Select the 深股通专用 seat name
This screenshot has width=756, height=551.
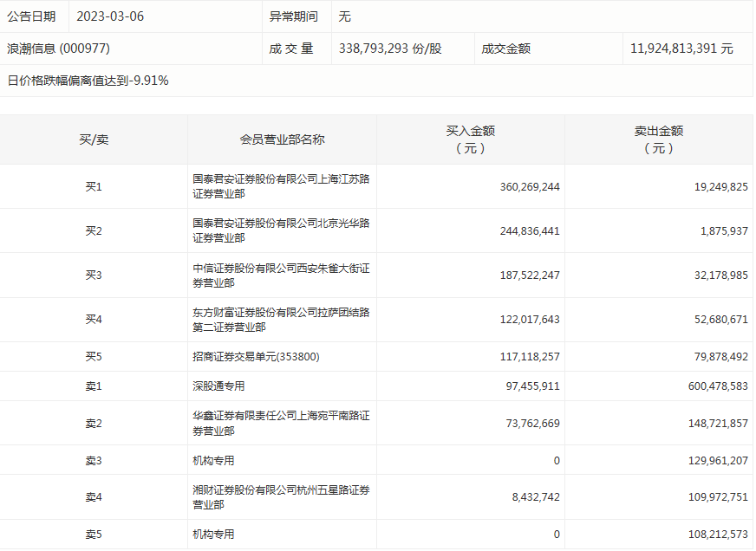[x=218, y=386]
